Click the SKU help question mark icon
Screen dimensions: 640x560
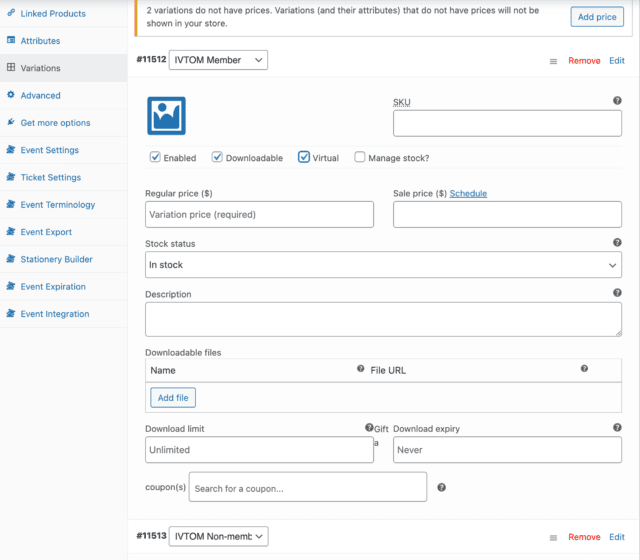617,101
